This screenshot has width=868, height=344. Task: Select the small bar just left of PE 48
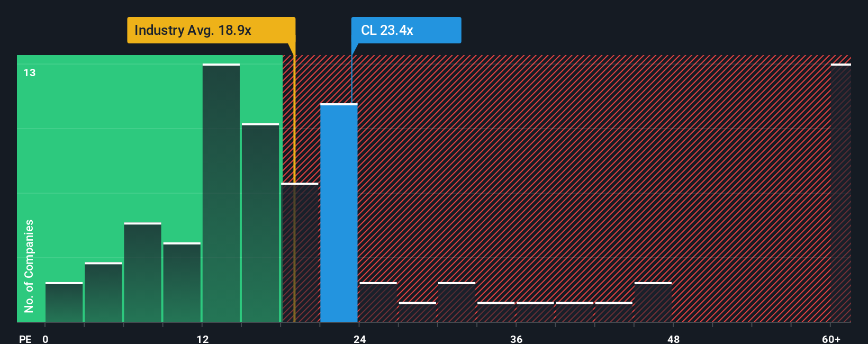653,302
